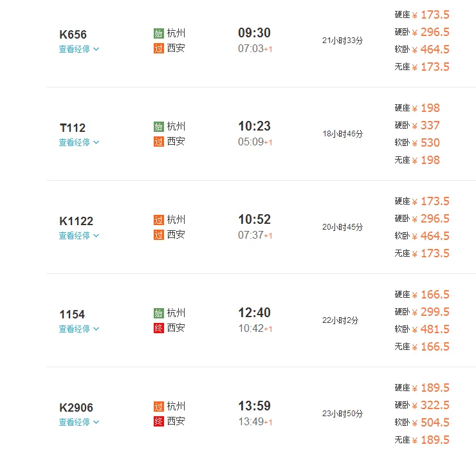The width and height of the screenshot is (476, 458).
Task: Click the green 始 icon for T112
Action: point(159,126)
